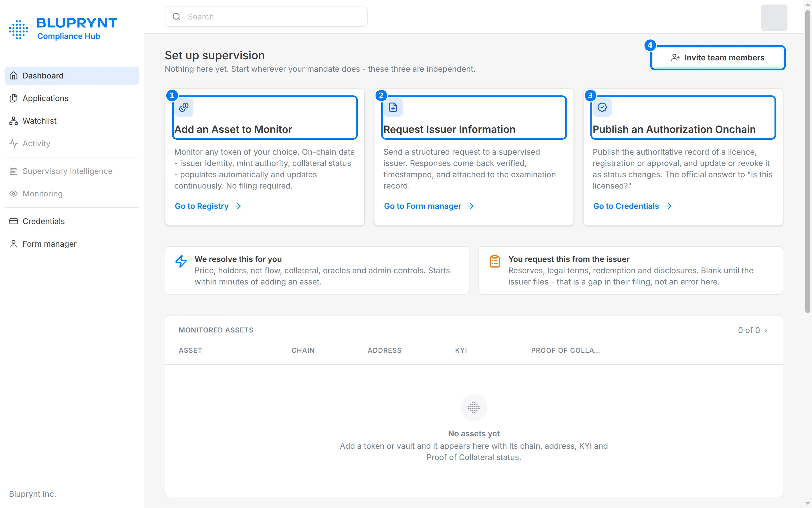Image resolution: width=812 pixels, height=508 pixels.
Task: Click the vertical page scrollbar
Action: 808,161
